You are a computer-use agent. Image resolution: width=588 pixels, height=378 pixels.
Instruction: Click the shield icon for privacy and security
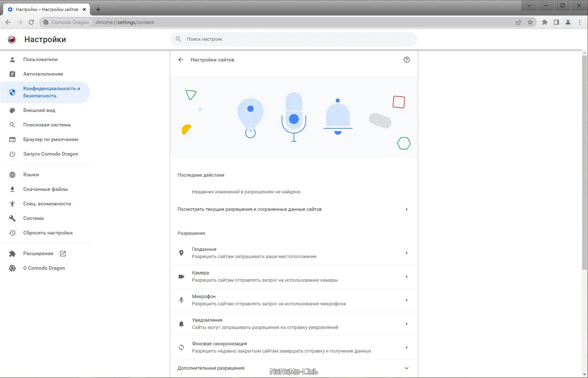point(12,92)
